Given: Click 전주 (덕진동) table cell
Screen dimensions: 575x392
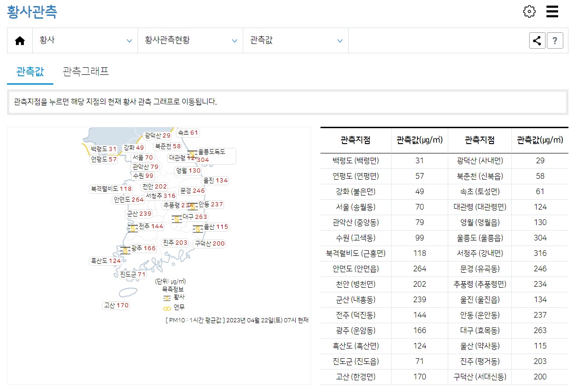Looking at the screenshot, I should [x=356, y=315].
